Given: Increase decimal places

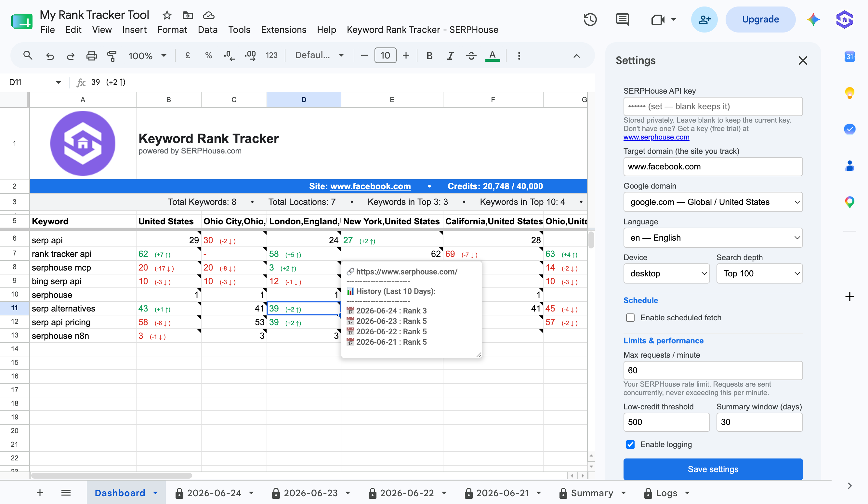Looking at the screenshot, I should 250,56.
